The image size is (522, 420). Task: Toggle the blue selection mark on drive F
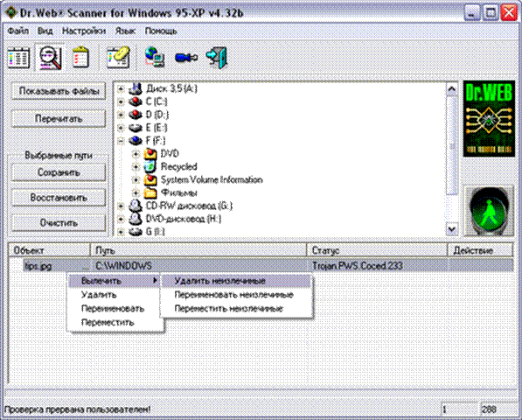(136, 141)
